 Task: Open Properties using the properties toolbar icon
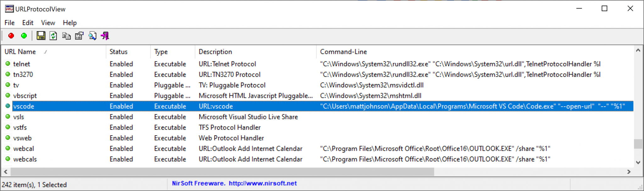[79, 36]
